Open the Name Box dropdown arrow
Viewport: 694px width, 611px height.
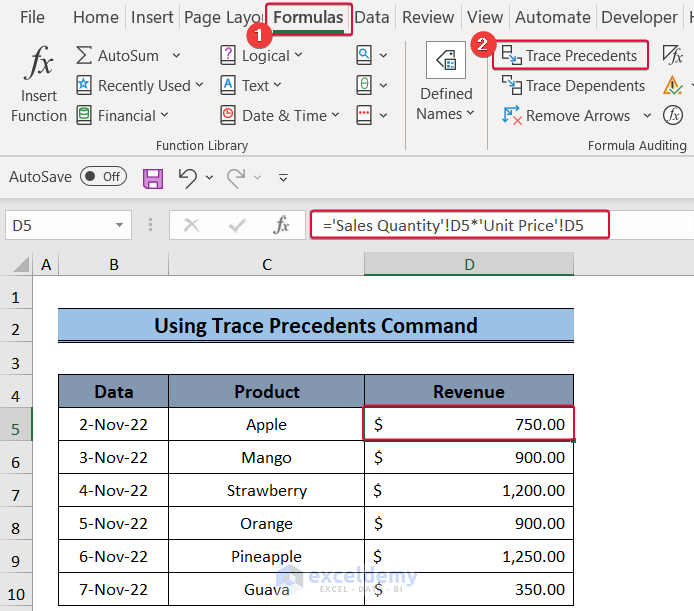(120, 225)
